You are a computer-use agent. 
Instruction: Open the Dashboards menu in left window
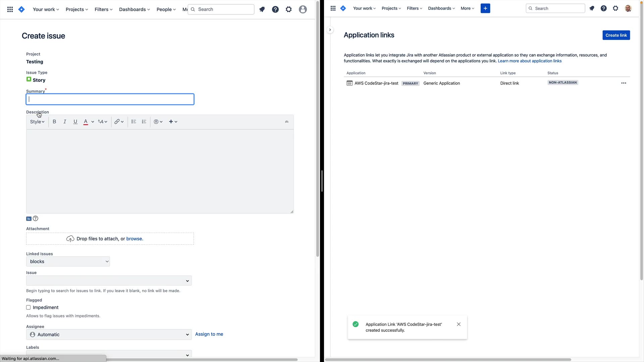pyautogui.click(x=135, y=9)
